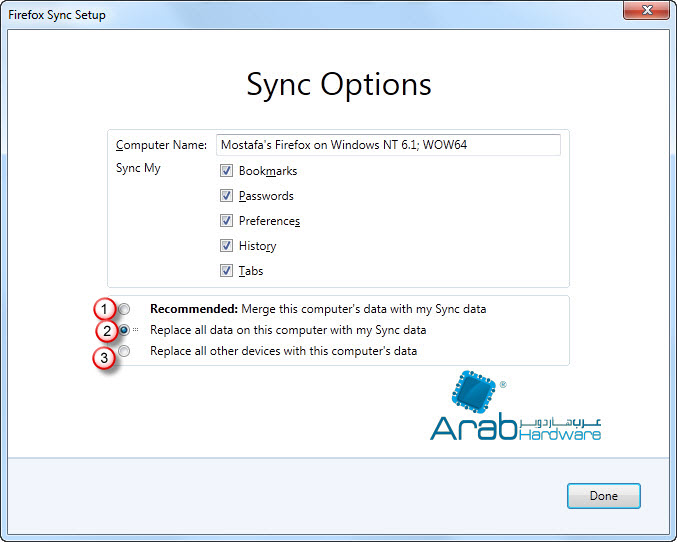The image size is (677, 542).
Task: Uncheck the Bookmarks sync checkbox
Action: coord(226,171)
